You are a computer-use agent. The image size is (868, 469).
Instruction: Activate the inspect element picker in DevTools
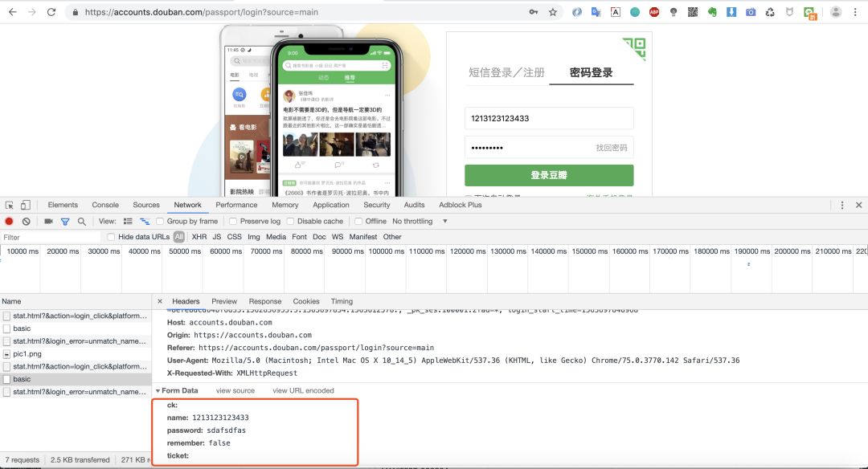pos(10,206)
